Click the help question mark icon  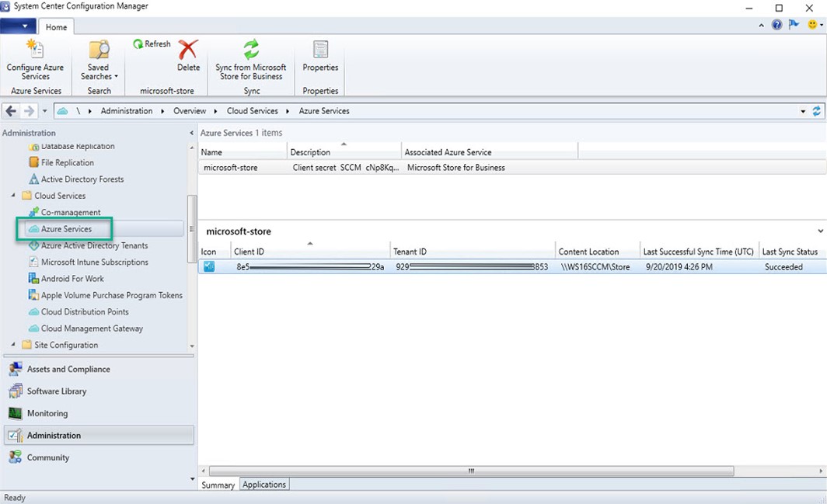[776, 25]
